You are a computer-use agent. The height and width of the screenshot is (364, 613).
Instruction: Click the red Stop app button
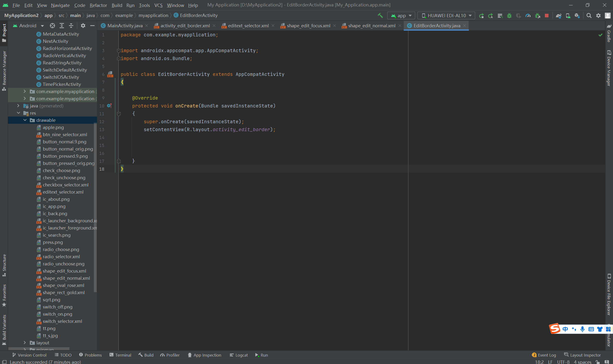click(546, 16)
